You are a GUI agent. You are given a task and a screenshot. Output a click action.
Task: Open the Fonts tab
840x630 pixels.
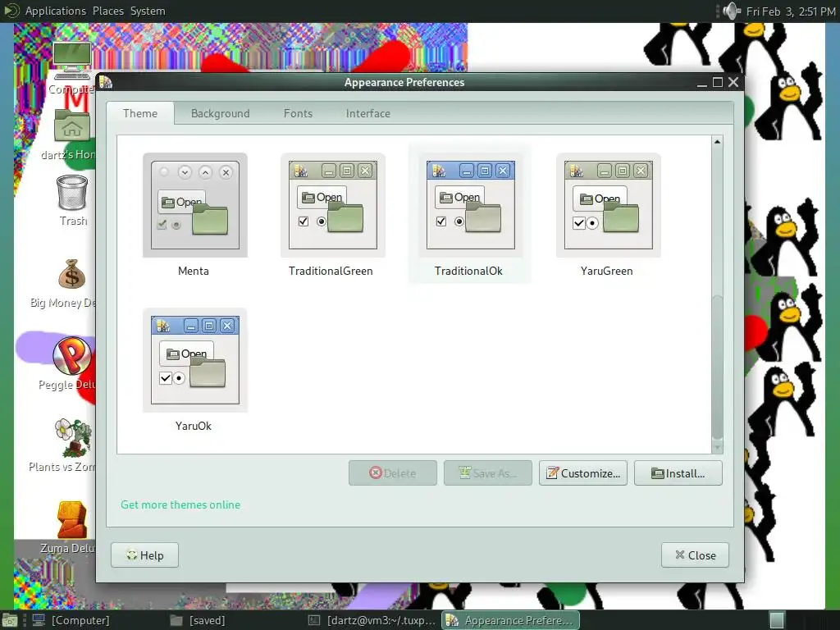tap(298, 113)
